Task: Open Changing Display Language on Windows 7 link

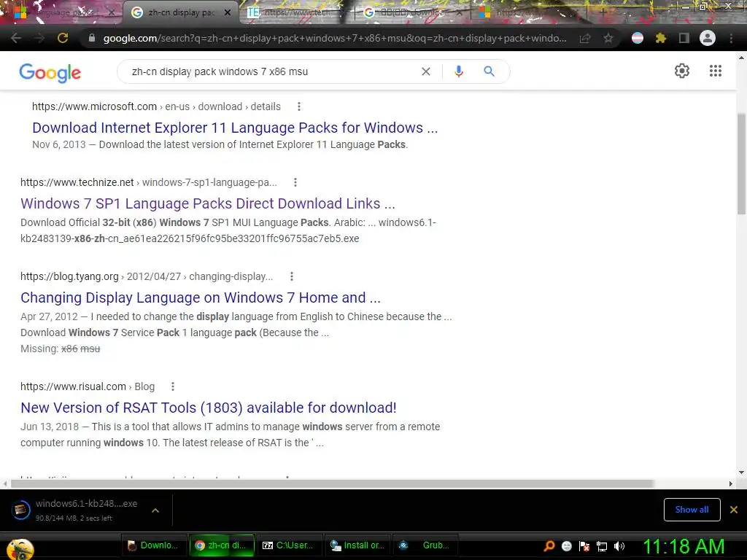Action: [x=201, y=297]
